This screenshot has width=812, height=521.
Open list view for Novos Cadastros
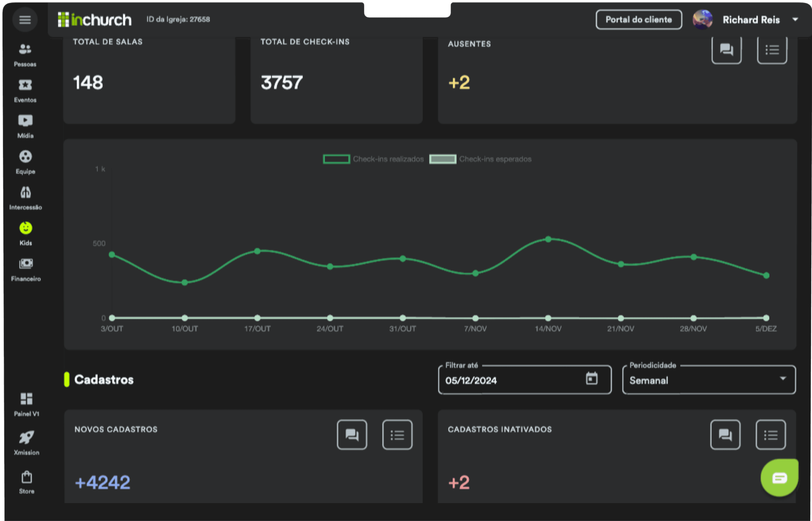397,435
